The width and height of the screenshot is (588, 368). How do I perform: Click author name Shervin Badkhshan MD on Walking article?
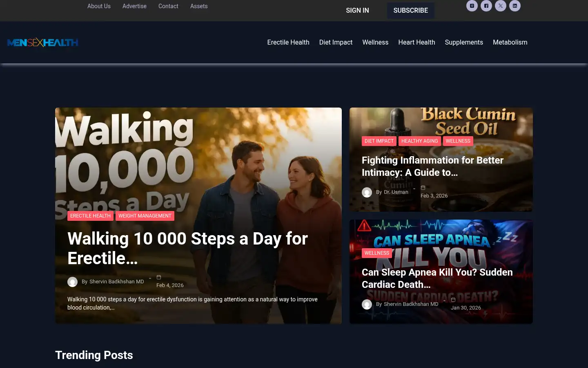pos(117,282)
